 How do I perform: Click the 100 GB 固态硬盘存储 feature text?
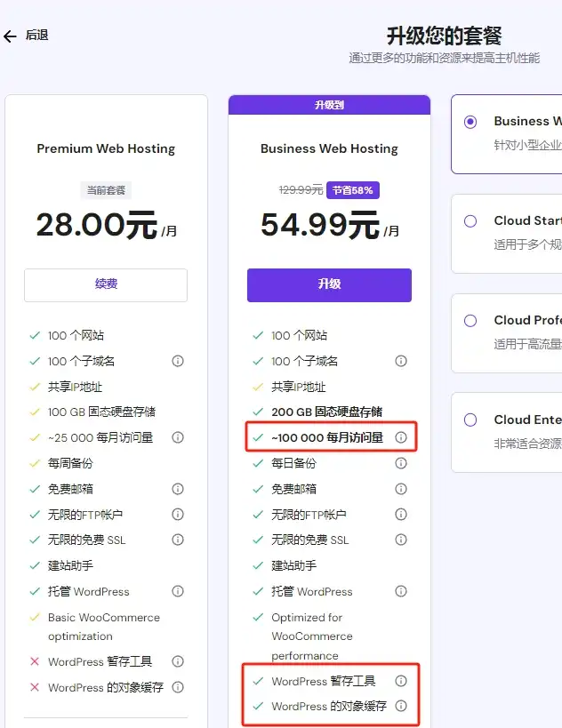click(101, 412)
